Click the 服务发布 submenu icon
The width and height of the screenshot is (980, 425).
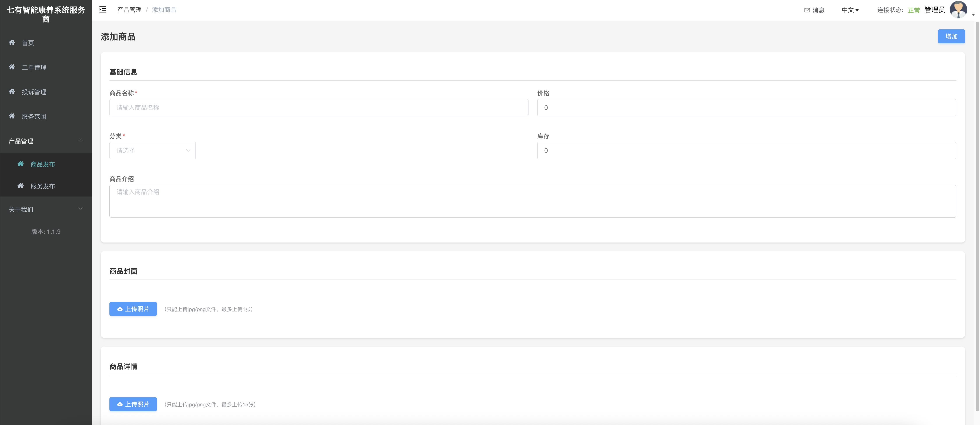(x=21, y=186)
